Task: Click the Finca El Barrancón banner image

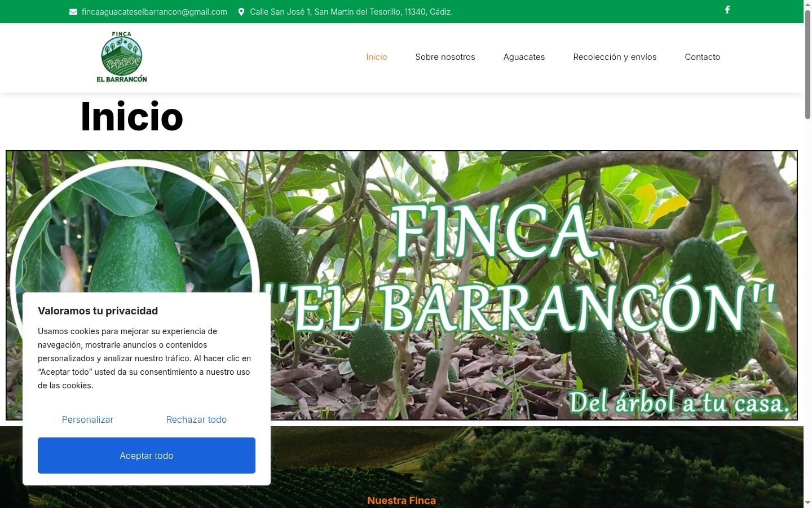Action: tap(401, 285)
